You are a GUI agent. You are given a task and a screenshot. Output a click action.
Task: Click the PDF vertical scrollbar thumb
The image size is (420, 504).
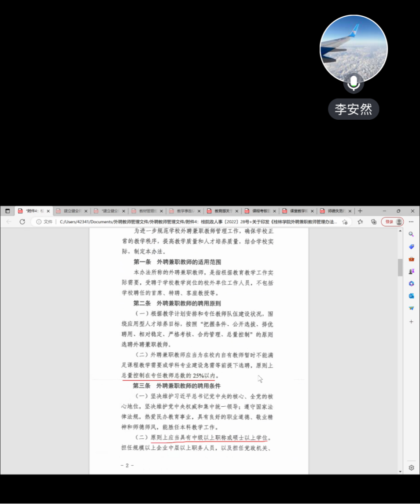pos(400,267)
